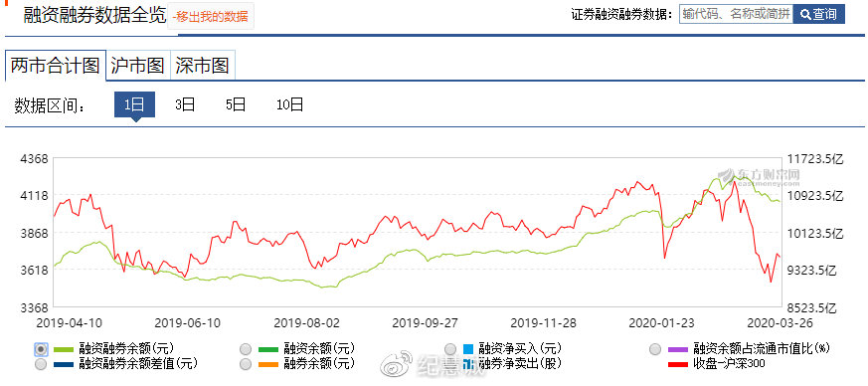868x386 pixels.
Task: Click the 融资融券数据全览 page title
Action: pyautogui.click(x=94, y=15)
